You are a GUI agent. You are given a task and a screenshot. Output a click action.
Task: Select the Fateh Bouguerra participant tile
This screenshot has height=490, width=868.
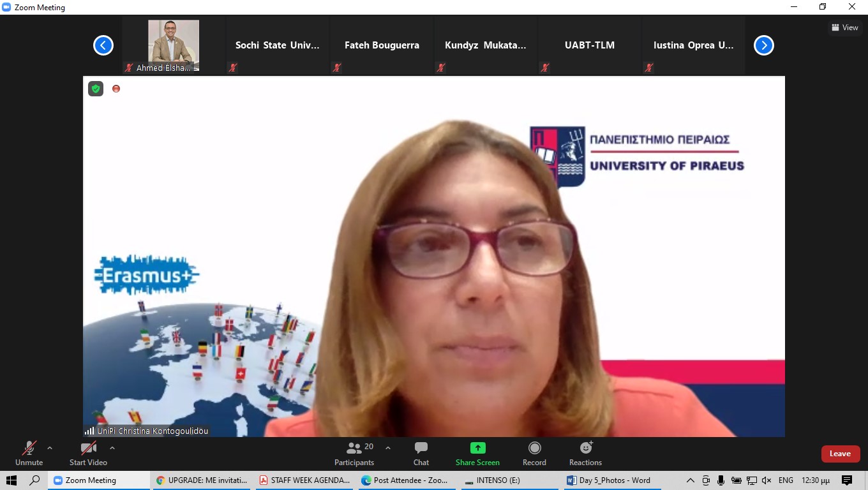pos(382,45)
